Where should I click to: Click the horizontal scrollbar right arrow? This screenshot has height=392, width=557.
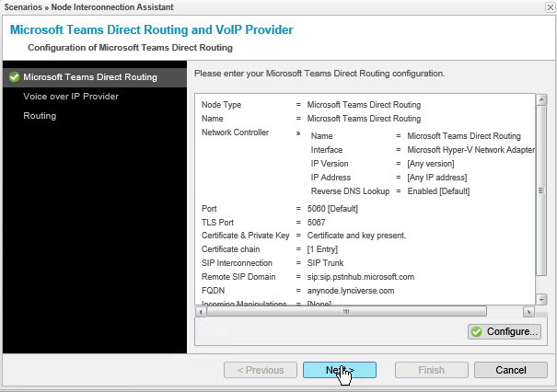click(x=528, y=311)
